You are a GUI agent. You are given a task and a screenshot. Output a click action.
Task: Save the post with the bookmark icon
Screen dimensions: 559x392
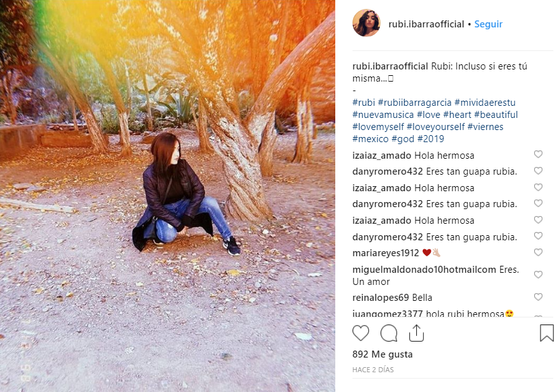click(x=546, y=333)
